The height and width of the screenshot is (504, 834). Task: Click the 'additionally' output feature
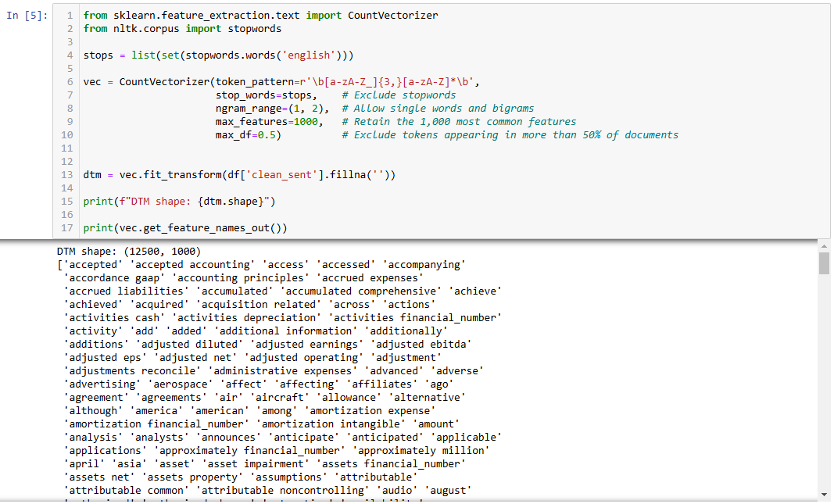pos(406,331)
